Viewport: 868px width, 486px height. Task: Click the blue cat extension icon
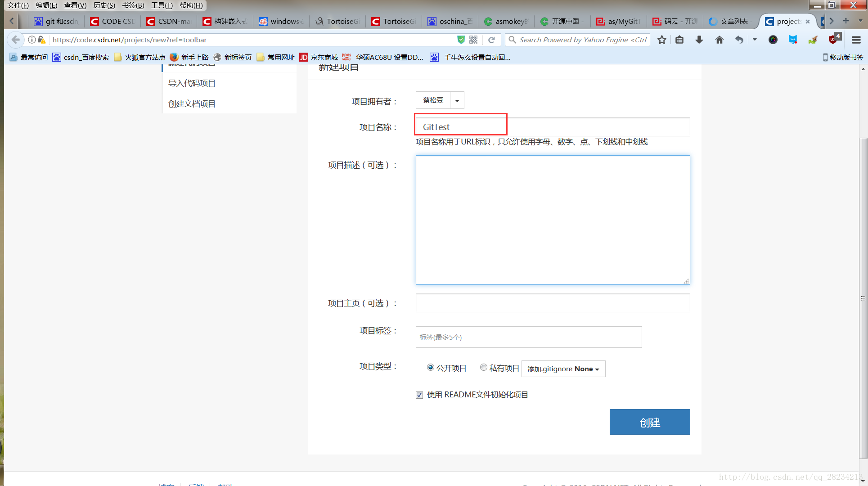793,40
